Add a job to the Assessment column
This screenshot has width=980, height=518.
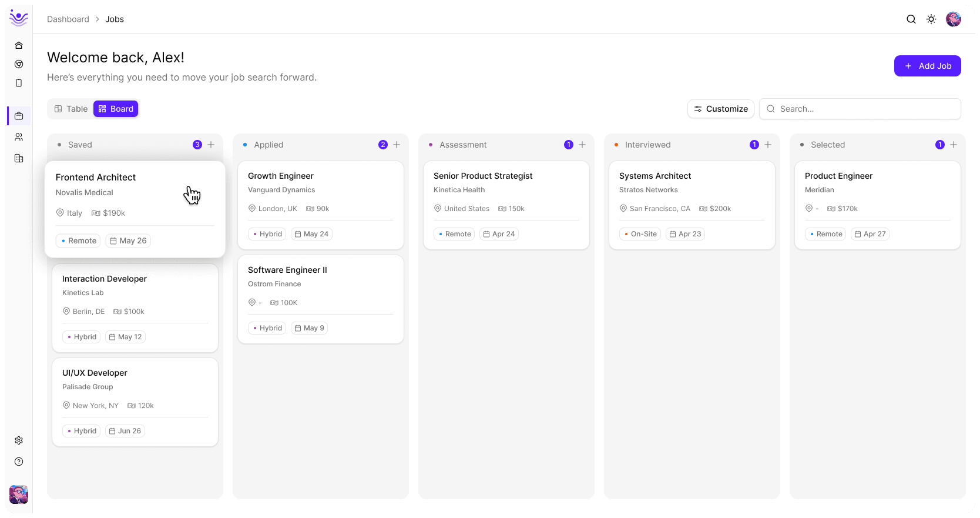(x=582, y=145)
